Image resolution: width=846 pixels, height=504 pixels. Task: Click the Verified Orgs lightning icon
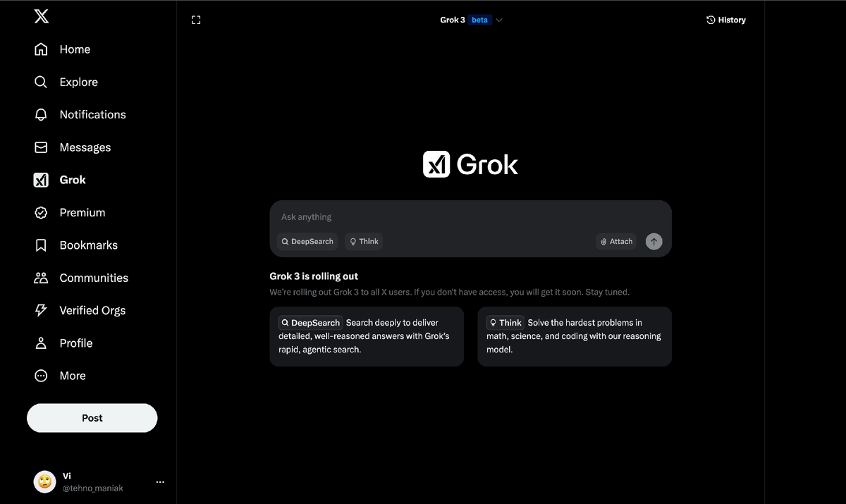pyautogui.click(x=41, y=310)
